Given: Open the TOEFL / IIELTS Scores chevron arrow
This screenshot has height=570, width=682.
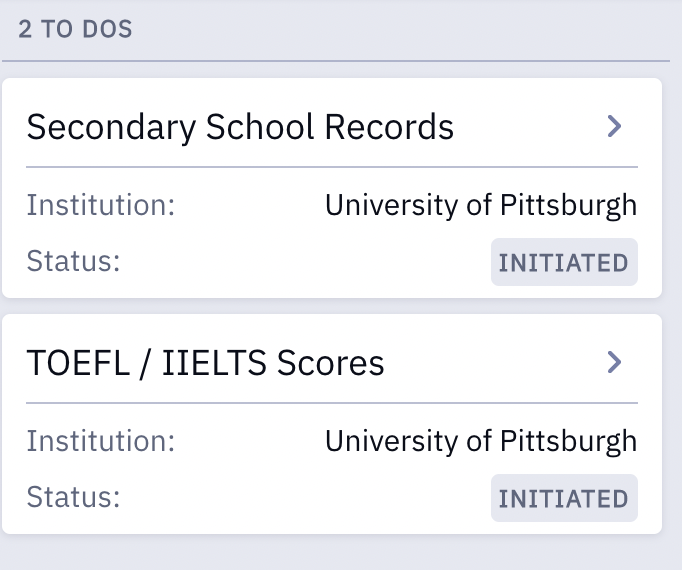Looking at the screenshot, I should (615, 362).
